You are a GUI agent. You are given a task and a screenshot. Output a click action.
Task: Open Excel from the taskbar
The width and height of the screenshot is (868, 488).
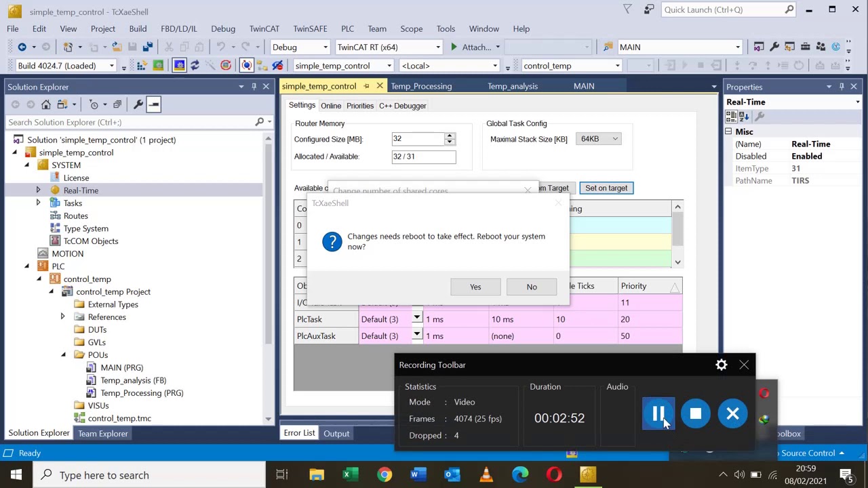pos(350,475)
